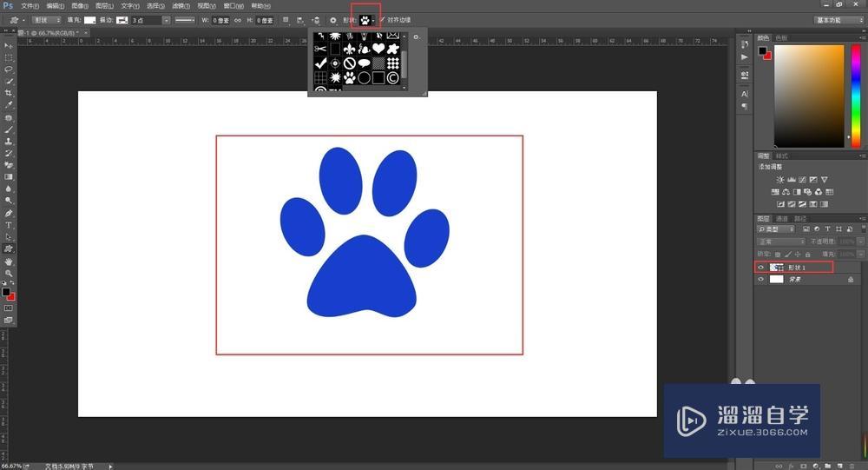Click the stroke color swatch in options bar
The height and width of the screenshot is (470, 868).
[x=122, y=20]
